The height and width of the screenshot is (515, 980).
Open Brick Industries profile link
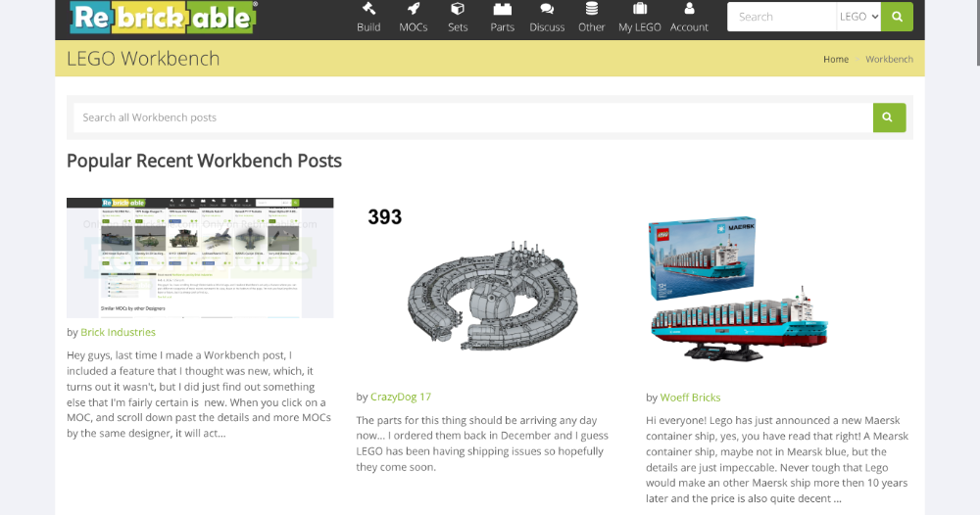(x=119, y=332)
